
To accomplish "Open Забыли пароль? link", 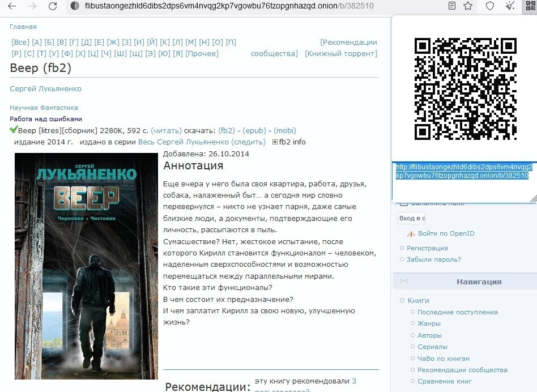I will (433, 259).
